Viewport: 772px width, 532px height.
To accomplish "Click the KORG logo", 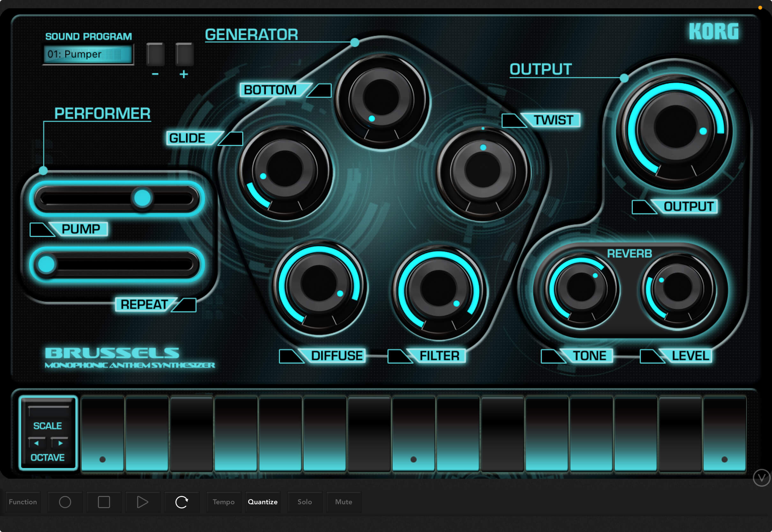I will tap(714, 32).
